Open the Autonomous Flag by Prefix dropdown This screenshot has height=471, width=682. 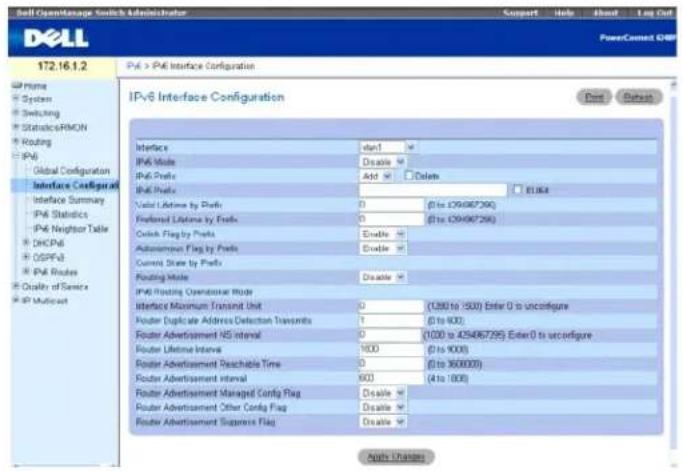click(382, 248)
